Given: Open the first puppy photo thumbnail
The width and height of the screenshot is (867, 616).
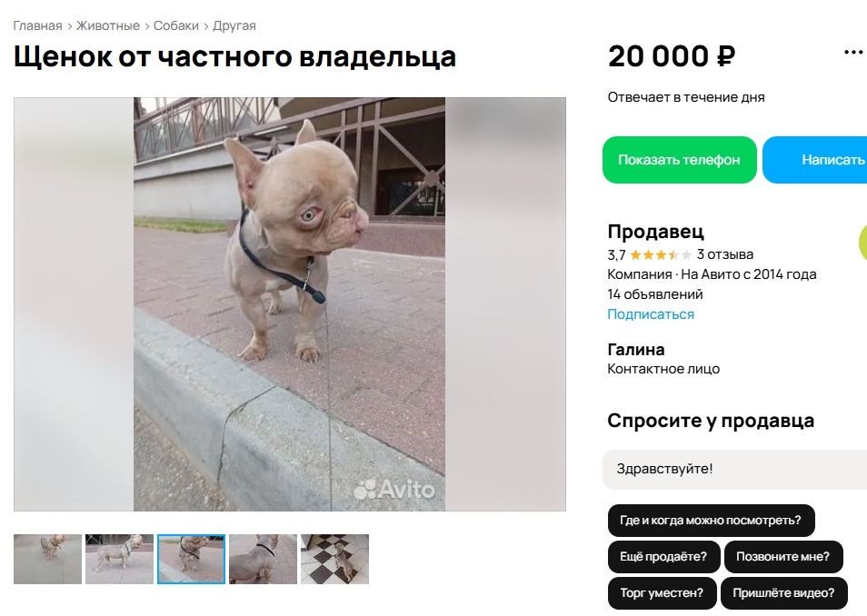Looking at the screenshot, I should pos(47,559).
